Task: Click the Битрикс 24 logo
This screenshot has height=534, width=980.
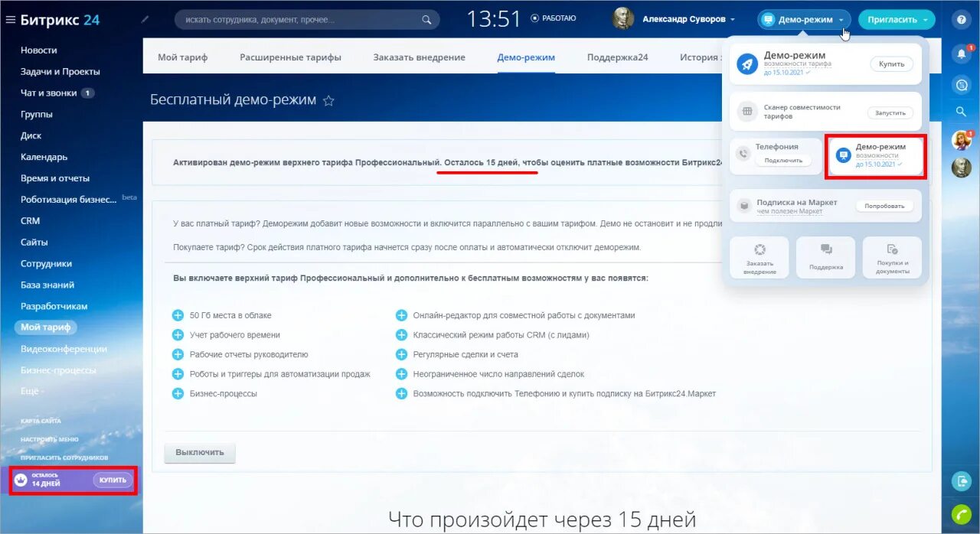Action: [60, 20]
